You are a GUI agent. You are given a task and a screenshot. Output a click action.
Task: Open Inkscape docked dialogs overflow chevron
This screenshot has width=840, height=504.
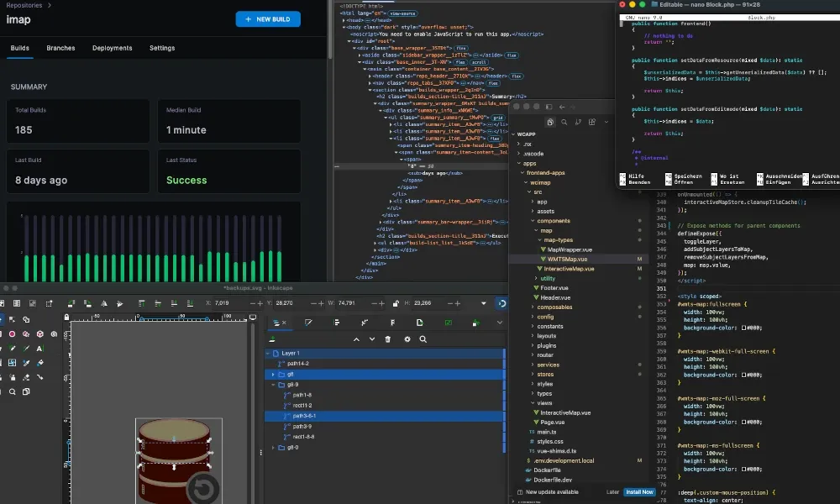pos(499,323)
